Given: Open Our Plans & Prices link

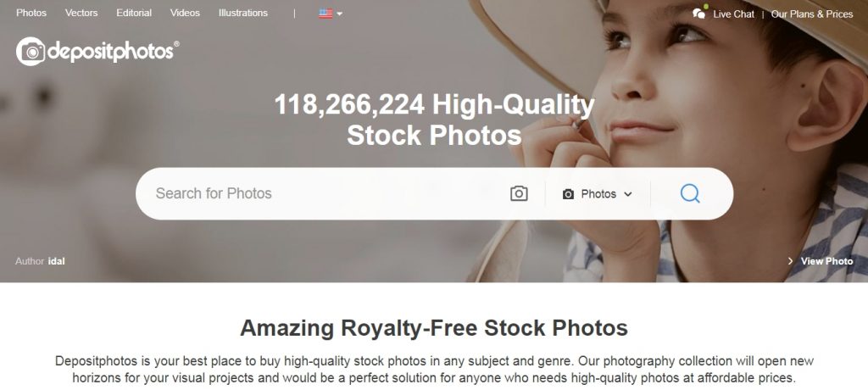Looking at the screenshot, I should (812, 14).
